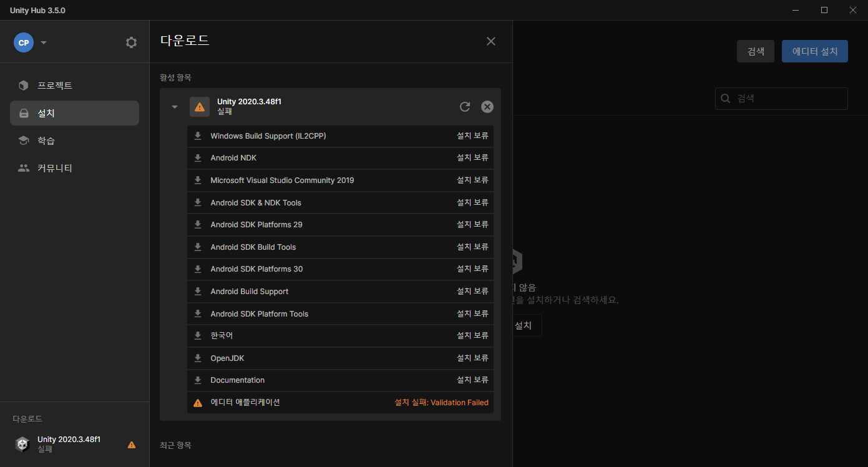
Task: Click download icon for Windows Build Support (IL2CPP)
Action: [198, 136]
